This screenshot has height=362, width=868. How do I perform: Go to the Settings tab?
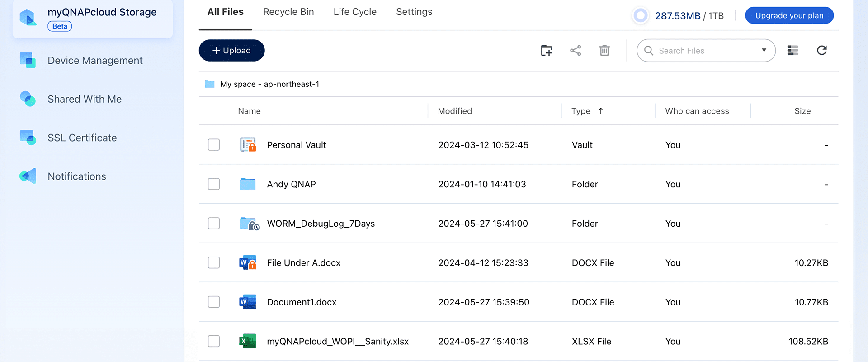pyautogui.click(x=414, y=12)
